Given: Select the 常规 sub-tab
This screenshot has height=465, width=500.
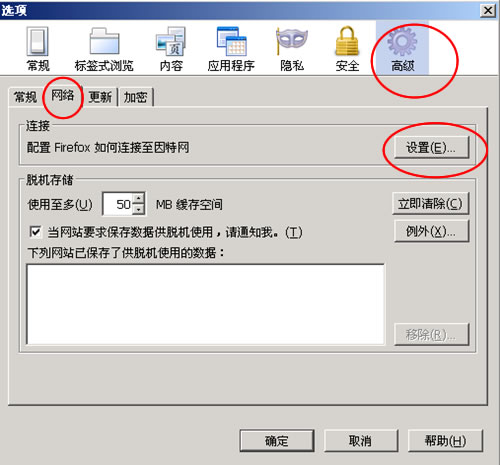Looking at the screenshot, I should [x=25, y=97].
